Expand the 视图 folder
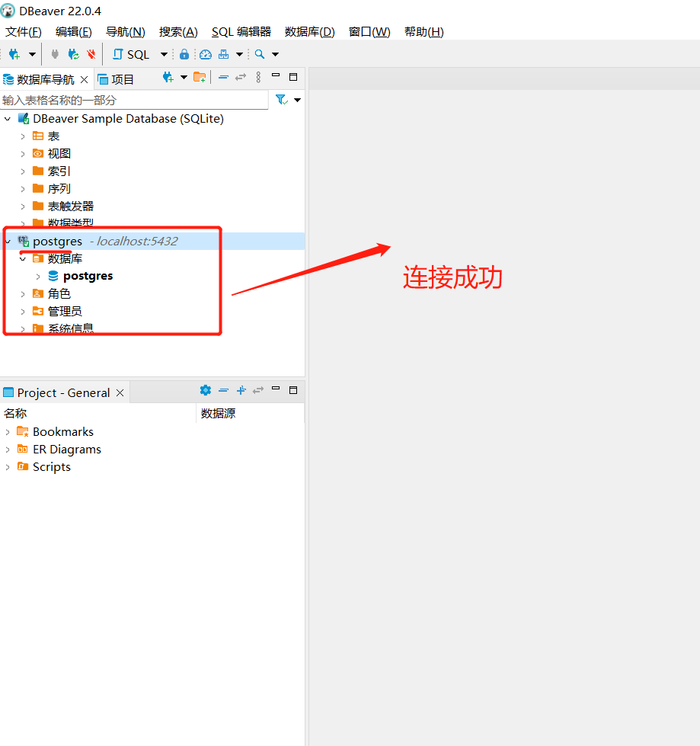This screenshot has height=746, width=700. [23, 154]
